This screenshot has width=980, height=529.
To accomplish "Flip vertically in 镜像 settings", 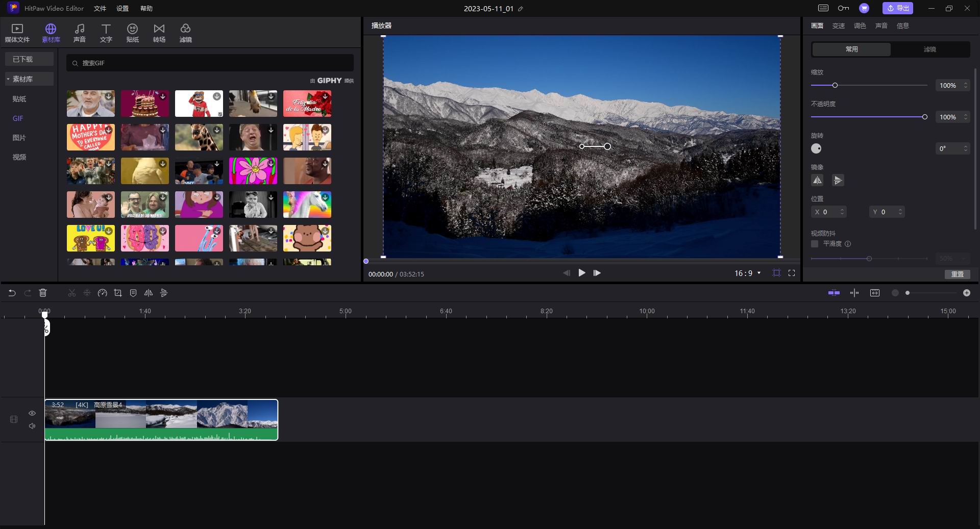I will tap(838, 180).
